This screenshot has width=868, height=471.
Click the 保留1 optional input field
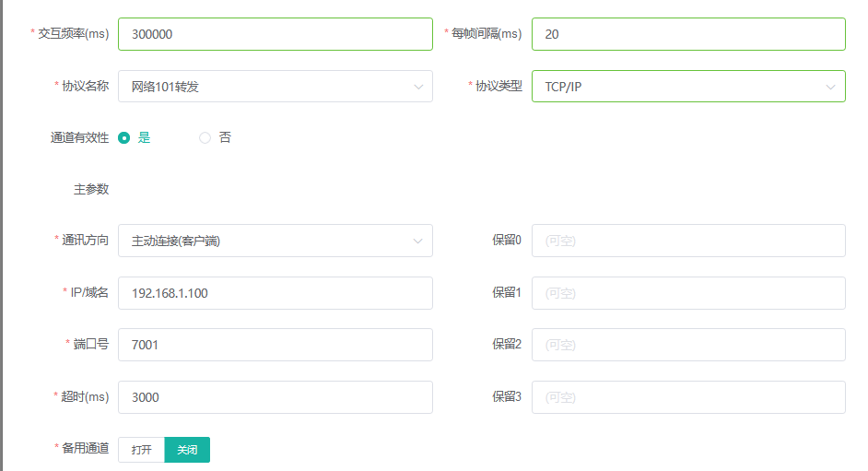[x=688, y=293]
